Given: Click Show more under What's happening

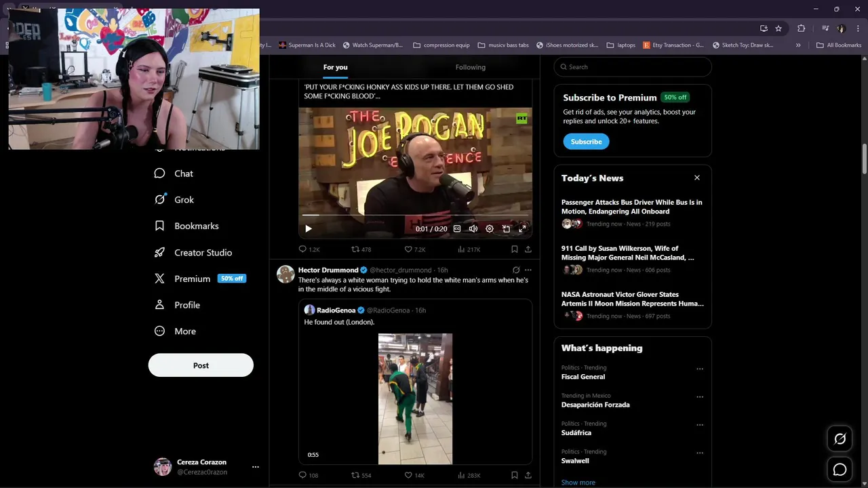Looking at the screenshot, I should click(x=578, y=483).
